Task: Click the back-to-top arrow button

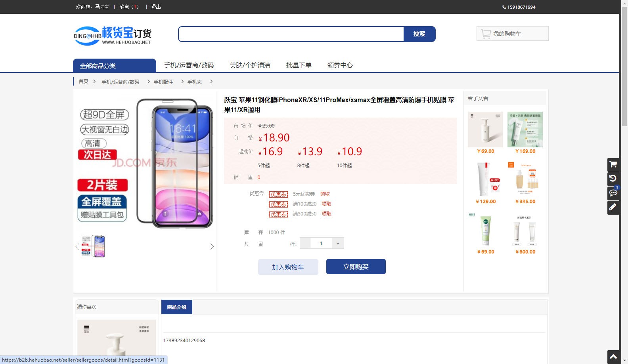Action: click(613, 357)
